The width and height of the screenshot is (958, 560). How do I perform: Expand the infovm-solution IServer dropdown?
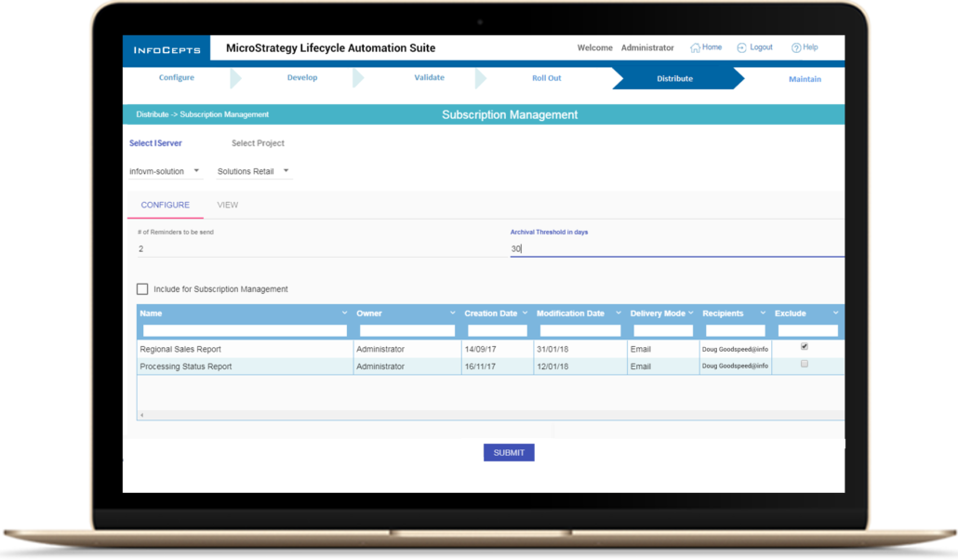pos(196,171)
